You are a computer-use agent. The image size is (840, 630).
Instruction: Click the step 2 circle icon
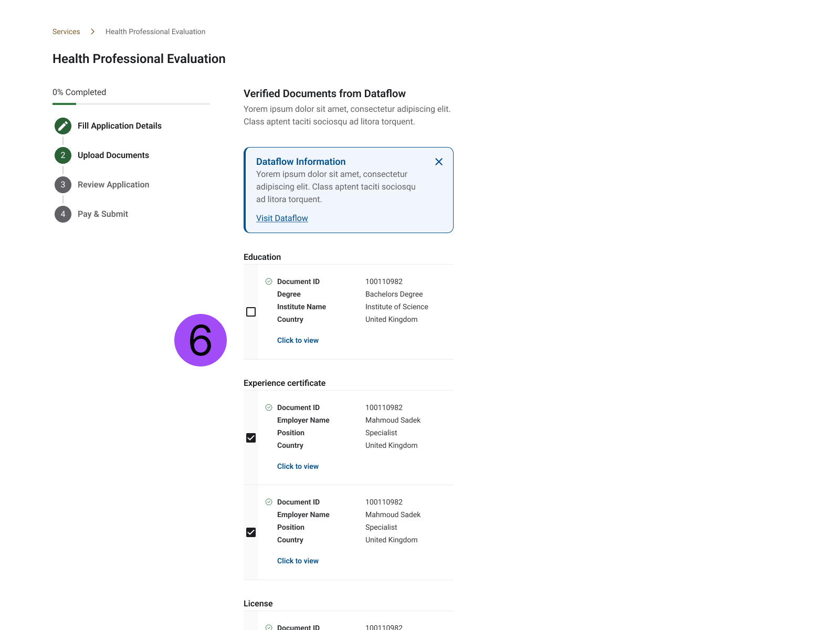pyautogui.click(x=63, y=155)
